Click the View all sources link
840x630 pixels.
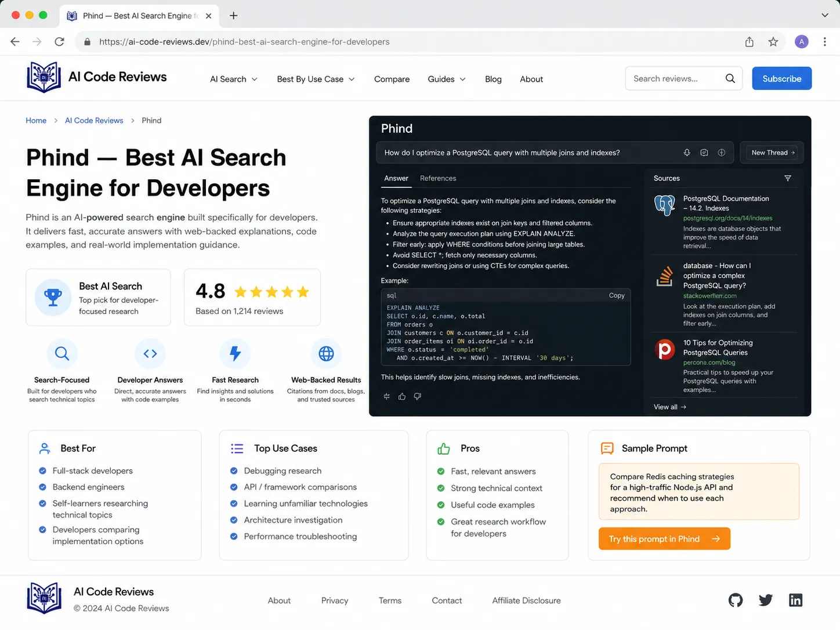coord(669,407)
